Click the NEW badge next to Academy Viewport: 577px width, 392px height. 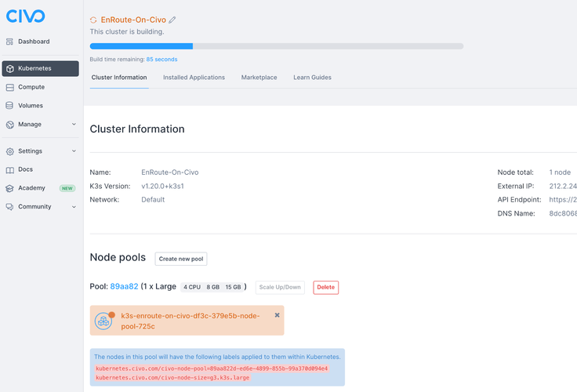[x=67, y=188]
